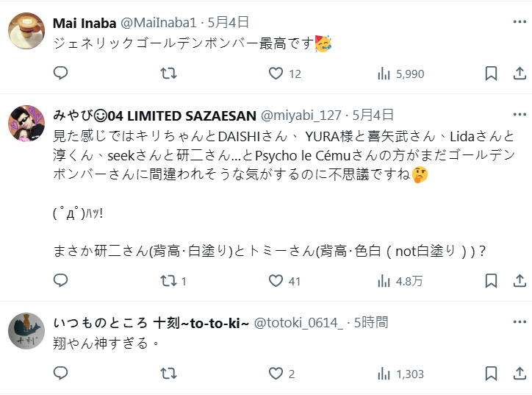Like the tweet with 41 likes
This screenshot has width=532, height=395.
(x=276, y=280)
